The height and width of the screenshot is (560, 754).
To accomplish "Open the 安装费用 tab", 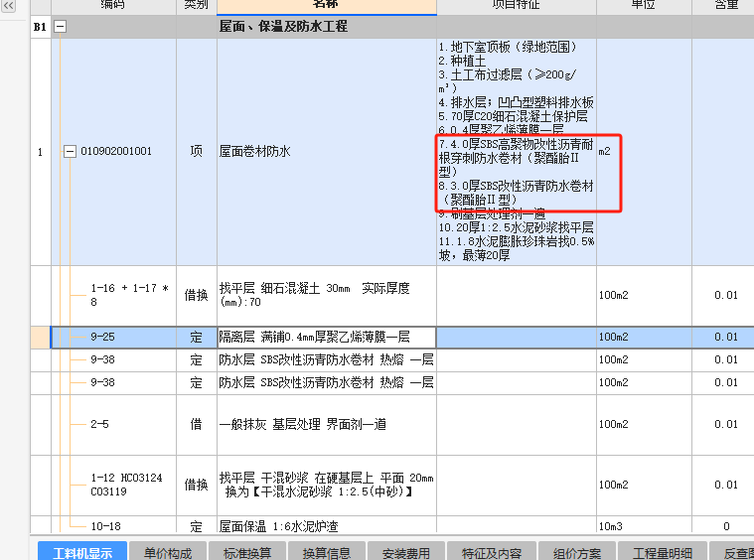I will point(406,552).
